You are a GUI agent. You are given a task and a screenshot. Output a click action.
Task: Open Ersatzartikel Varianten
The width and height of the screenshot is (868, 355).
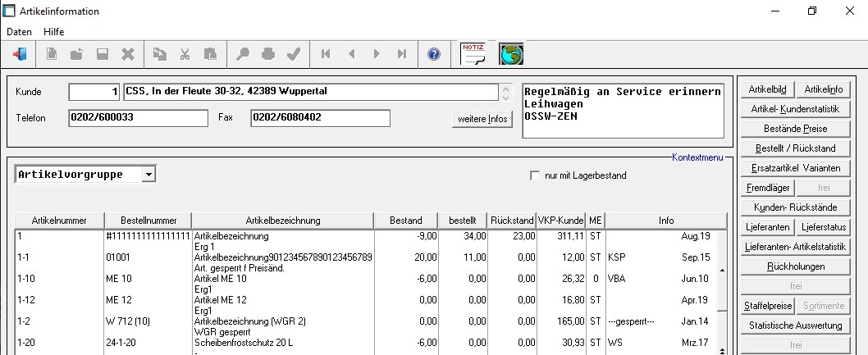(796, 168)
